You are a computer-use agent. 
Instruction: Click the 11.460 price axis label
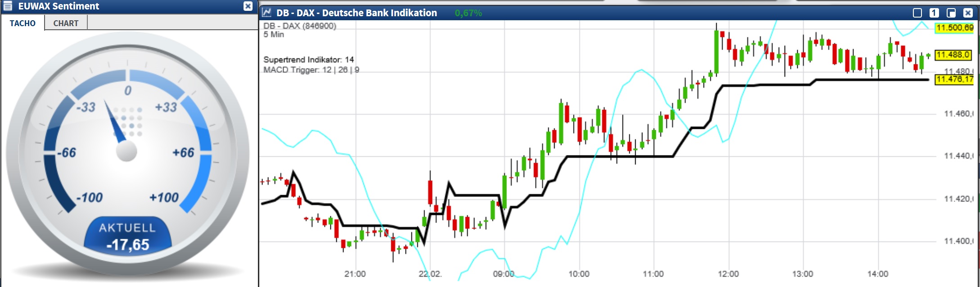coord(959,114)
